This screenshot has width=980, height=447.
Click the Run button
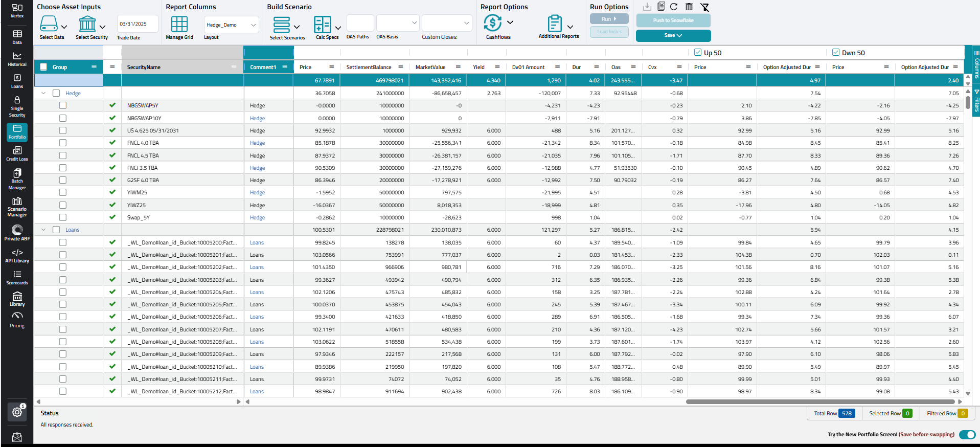(609, 19)
